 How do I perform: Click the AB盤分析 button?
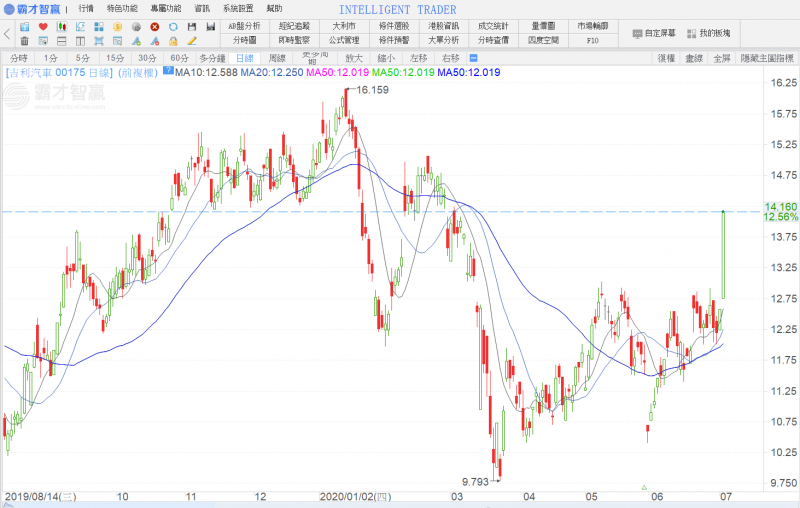coord(244,26)
